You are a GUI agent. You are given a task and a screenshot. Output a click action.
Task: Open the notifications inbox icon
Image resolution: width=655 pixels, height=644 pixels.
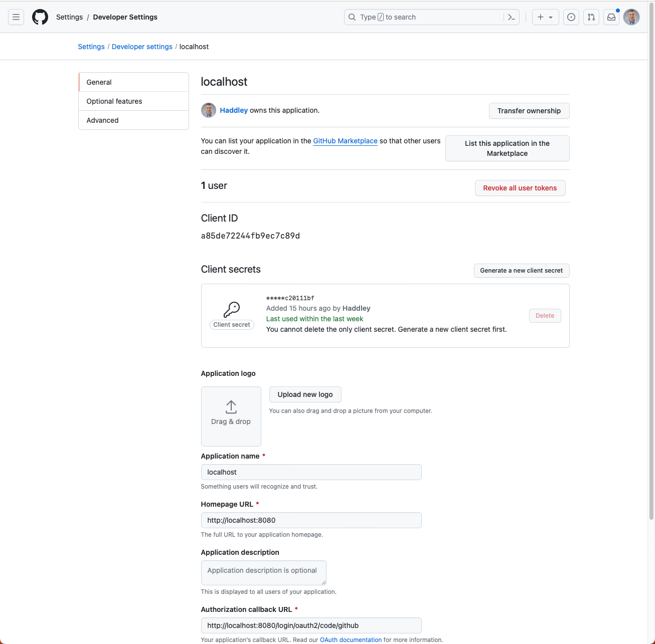pos(611,17)
